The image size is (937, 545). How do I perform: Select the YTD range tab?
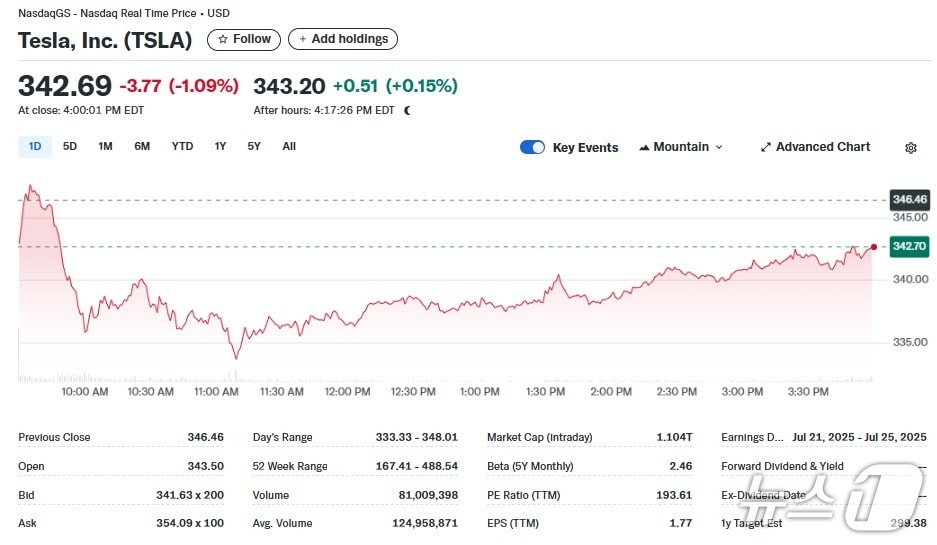click(x=182, y=147)
